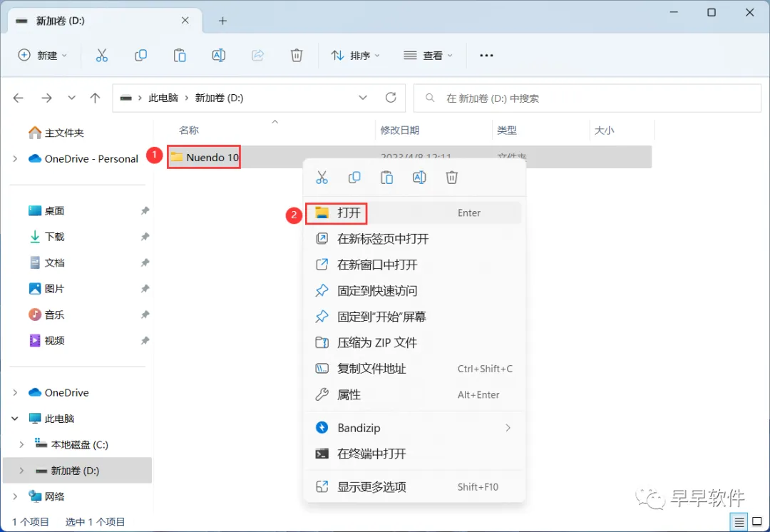Image resolution: width=770 pixels, height=532 pixels.
Task: Open the 排序 sort dropdown
Action: (x=356, y=56)
